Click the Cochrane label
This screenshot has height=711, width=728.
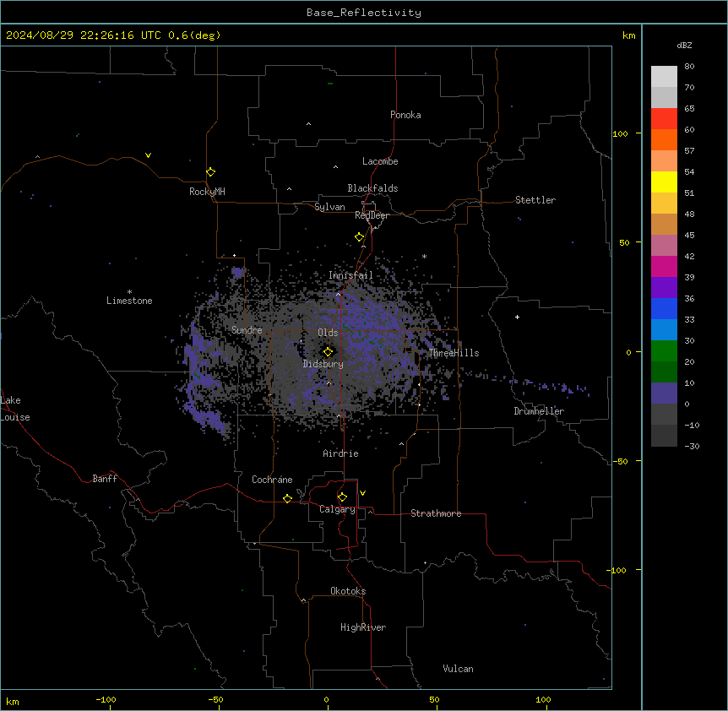(x=272, y=480)
